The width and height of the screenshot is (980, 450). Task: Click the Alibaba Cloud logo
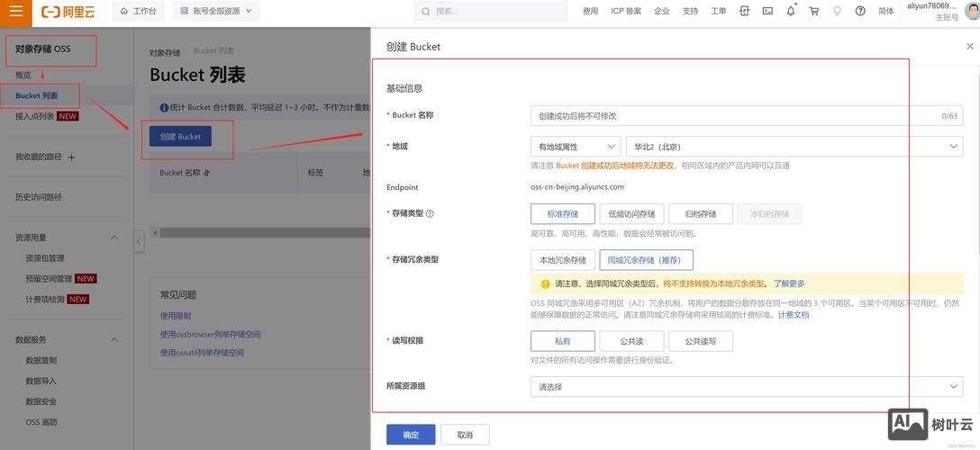point(68,11)
